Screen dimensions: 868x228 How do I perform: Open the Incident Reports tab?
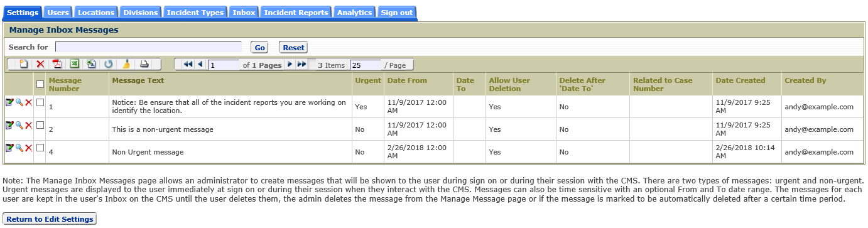(296, 13)
